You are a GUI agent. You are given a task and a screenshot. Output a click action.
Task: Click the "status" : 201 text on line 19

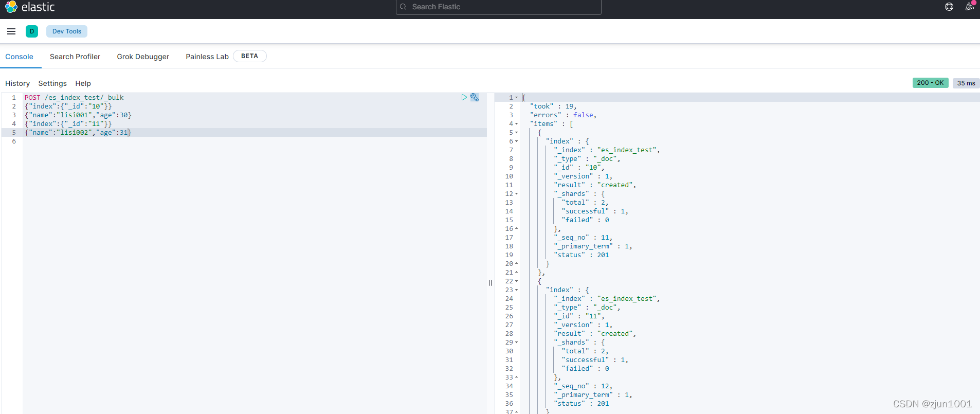pyautogui.click(x=581, y=255)
